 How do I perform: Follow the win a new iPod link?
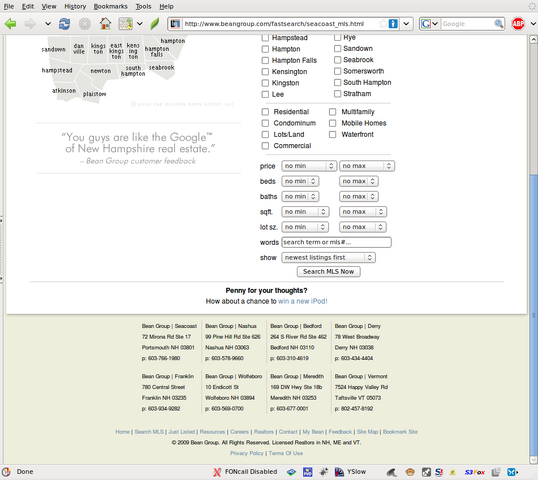(303, 301)
